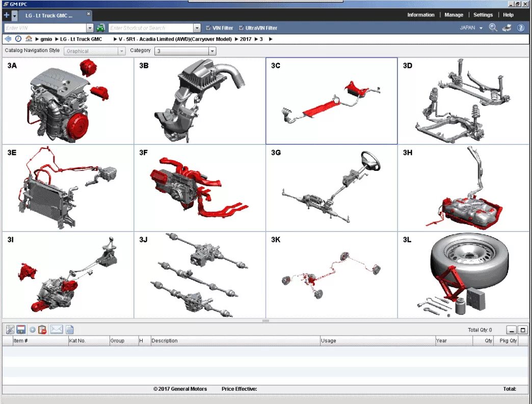Open the Catalog Navigation Style dropdown
Image resolution: width=532 pixels, height=404 pixels.
95,51
